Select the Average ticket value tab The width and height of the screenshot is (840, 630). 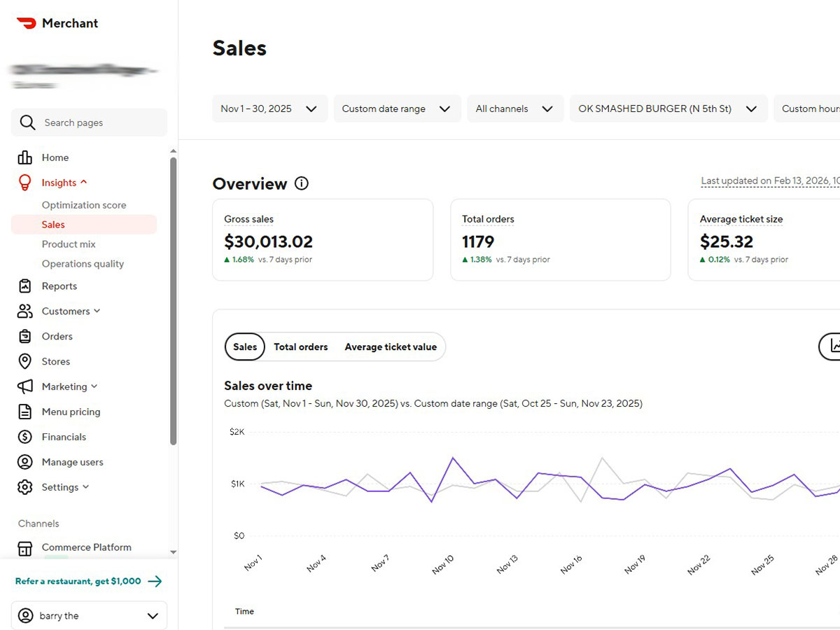(x=391, y=346)
